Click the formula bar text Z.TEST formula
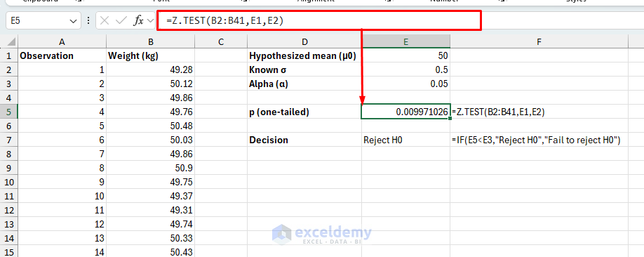The width and height of the screenshot is (644, 257). [x=225, y=20]
